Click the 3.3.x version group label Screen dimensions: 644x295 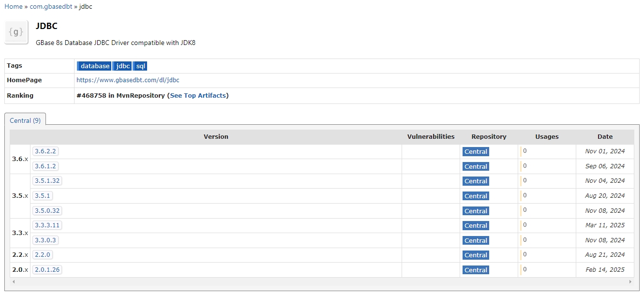(x=20, y=233)
